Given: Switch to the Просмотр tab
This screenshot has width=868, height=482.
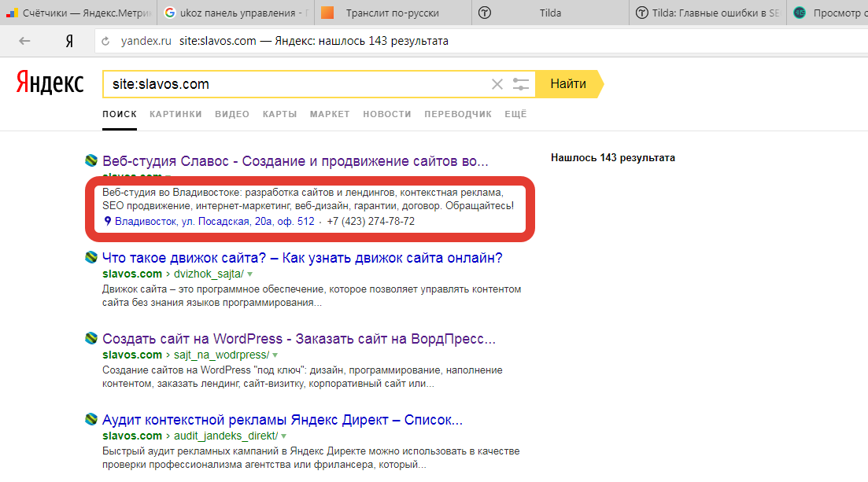Looking at the screenshot, I should coord(828,13).
